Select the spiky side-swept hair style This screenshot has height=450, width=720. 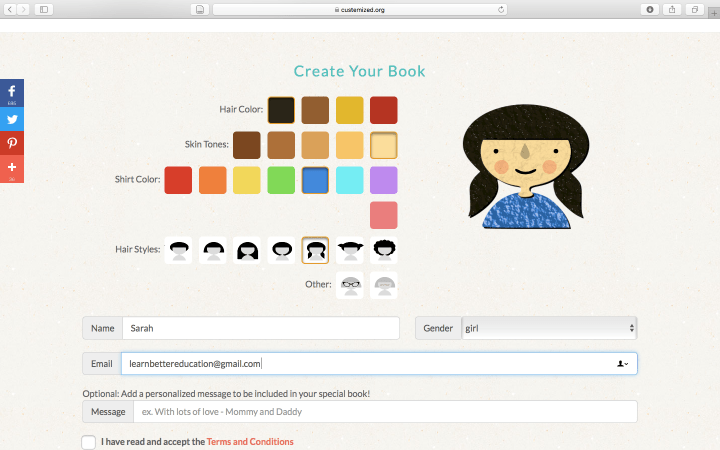pos(350,250)
